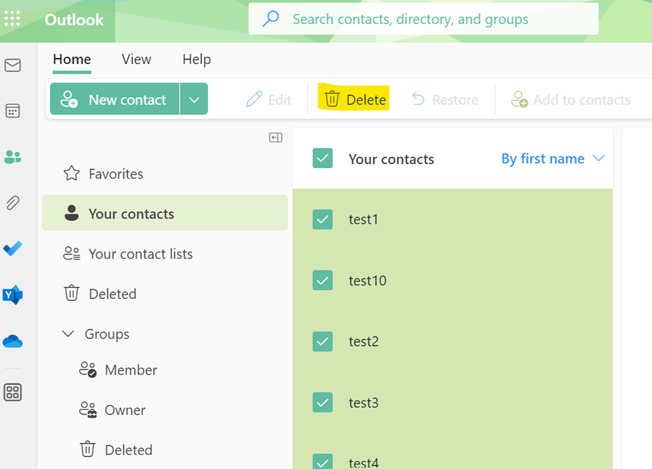Select the test3 contact name
This screenshot has height=469, width=652.
364,402
